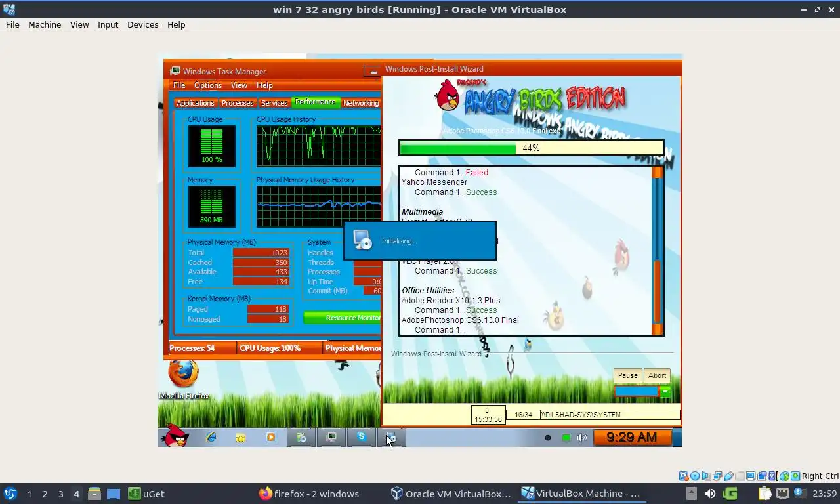Switch to Oracle VM VirtualBox taskbar entry
840x504 pixels.
coord(450,493)
